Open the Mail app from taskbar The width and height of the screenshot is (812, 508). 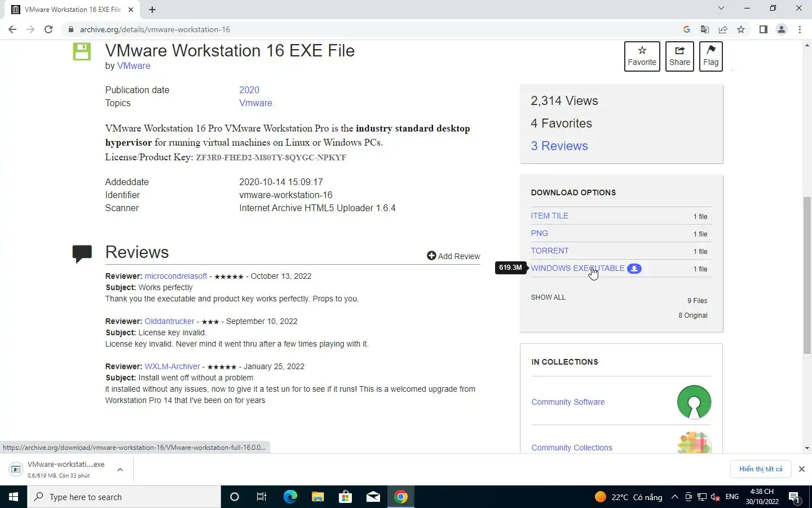pos(373,497)
